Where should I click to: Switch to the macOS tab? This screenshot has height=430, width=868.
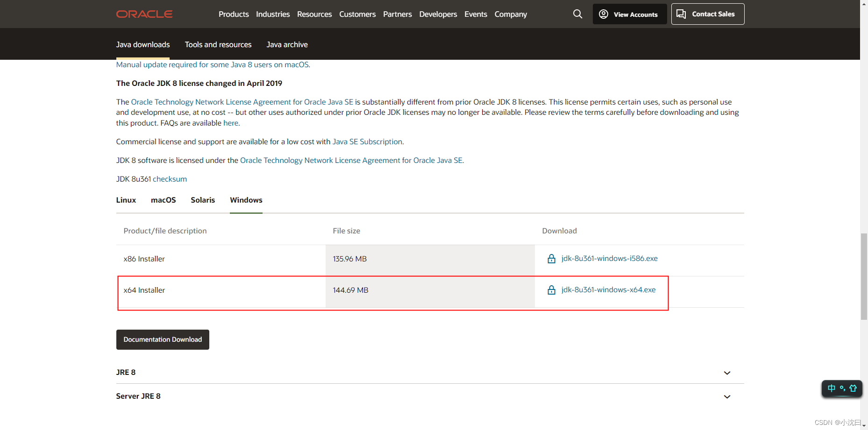(x=163, y=200)
